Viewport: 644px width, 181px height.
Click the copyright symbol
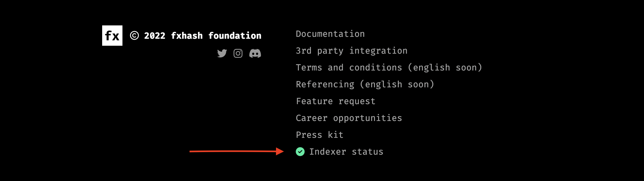[134, 36]
